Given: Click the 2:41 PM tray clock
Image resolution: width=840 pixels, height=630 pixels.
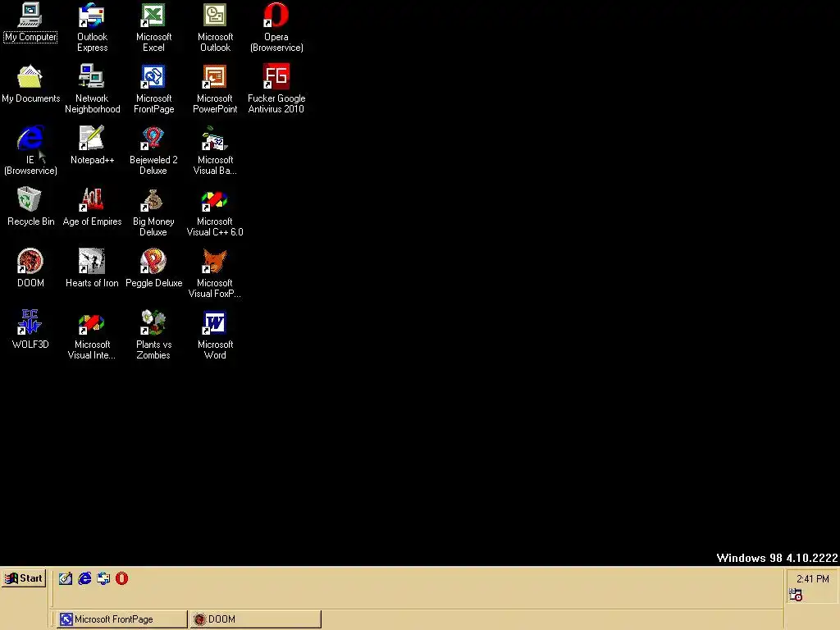Looking at the screenshot, I should [x=813, y=578].
